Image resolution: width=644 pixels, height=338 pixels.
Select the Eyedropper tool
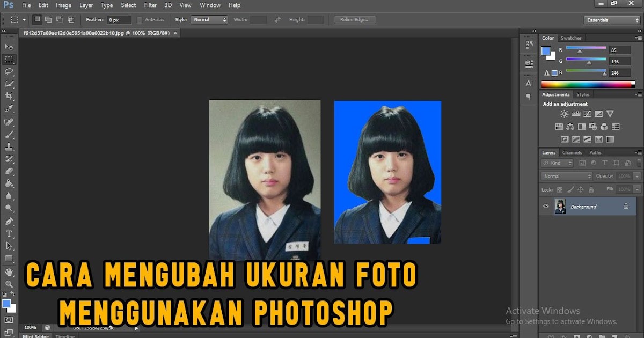coord(9,108)
